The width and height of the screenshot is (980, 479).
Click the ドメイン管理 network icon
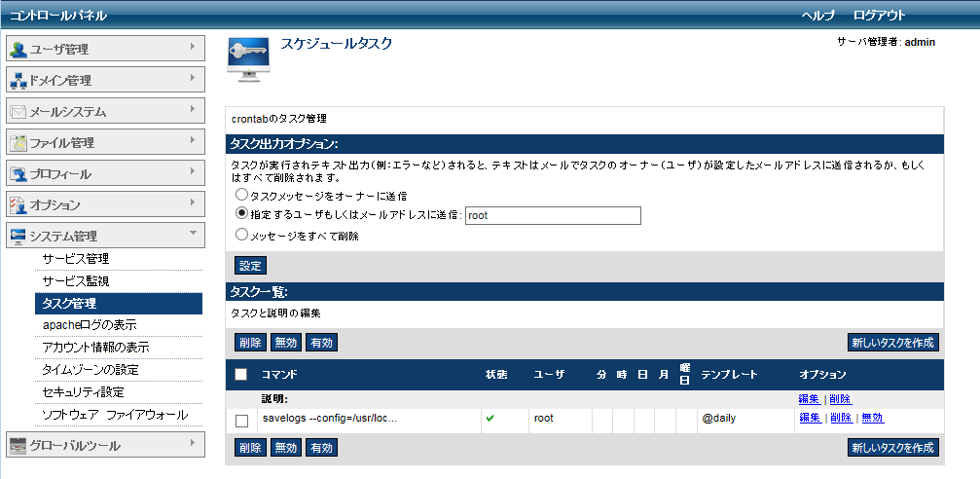(18, 81)
